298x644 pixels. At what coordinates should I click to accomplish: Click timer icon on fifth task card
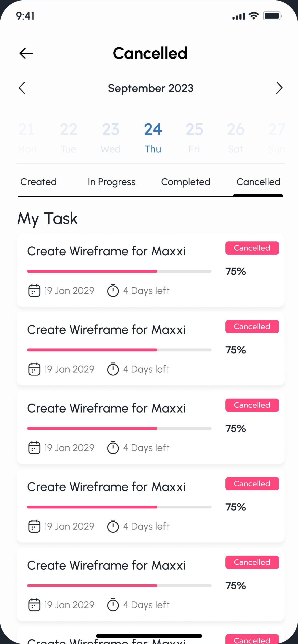113,605
